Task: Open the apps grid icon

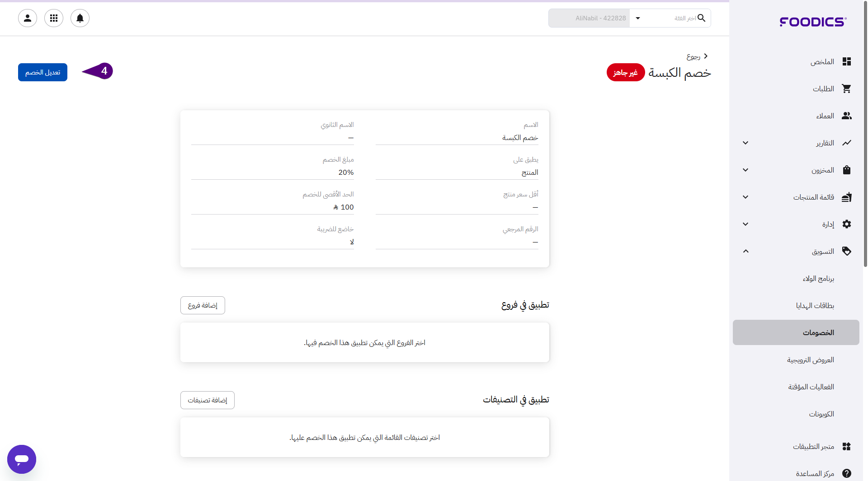Action: point(54,18)
